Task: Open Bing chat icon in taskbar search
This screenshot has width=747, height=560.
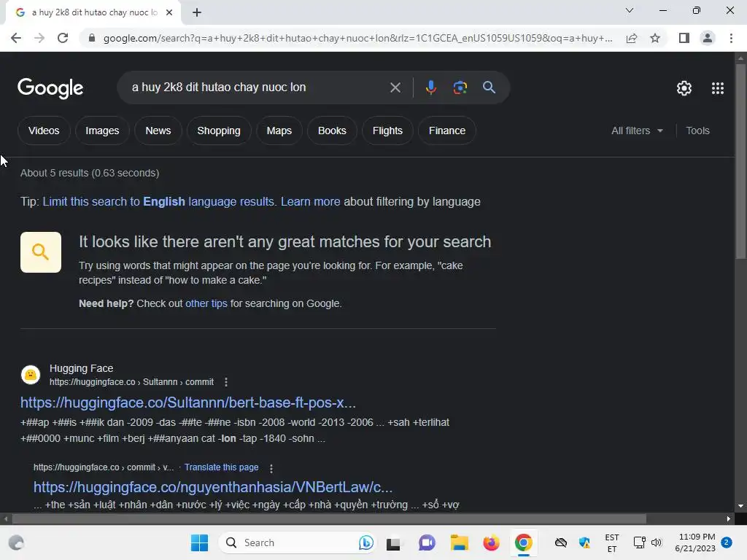Action: point(366,542)
